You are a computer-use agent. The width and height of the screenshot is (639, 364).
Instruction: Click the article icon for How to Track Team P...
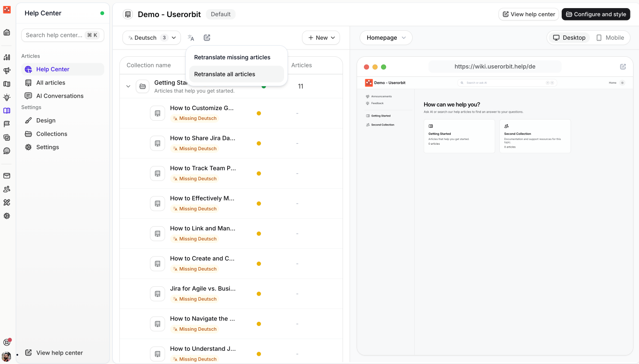pos(158,174)
